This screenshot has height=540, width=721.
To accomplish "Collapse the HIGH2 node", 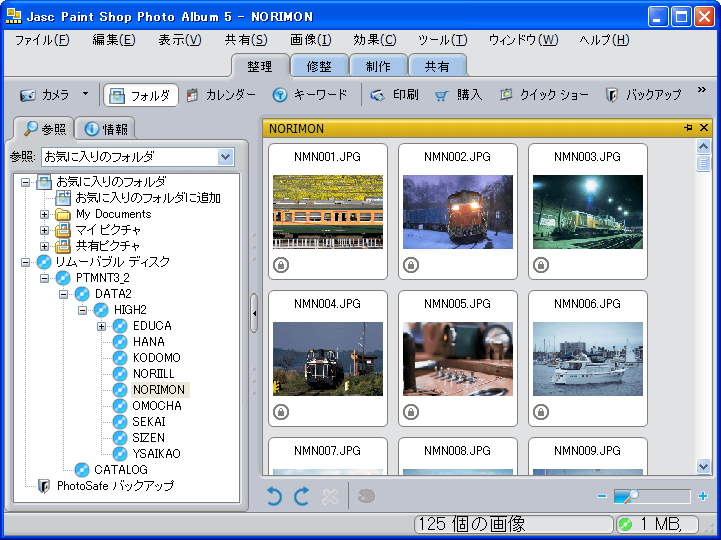I will pyautogui.click(x=82, y=310).
